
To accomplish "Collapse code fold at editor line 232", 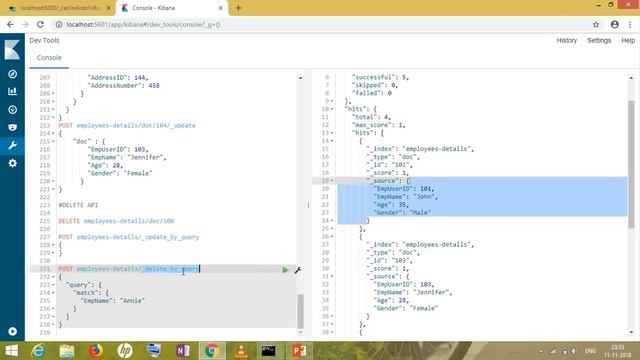I will pyautogui.click(x=53, y=277).
